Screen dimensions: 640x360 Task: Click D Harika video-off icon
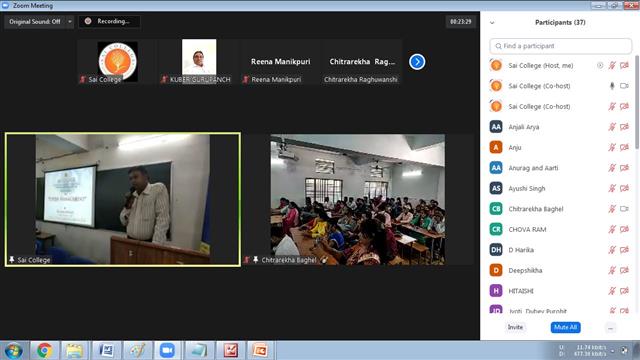point(624,250)
